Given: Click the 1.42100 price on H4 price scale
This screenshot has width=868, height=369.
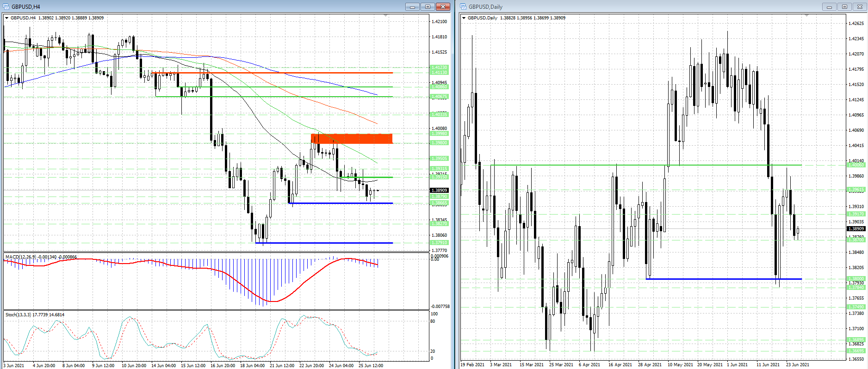Looking at the screenshot, I should tap(439, 22).
